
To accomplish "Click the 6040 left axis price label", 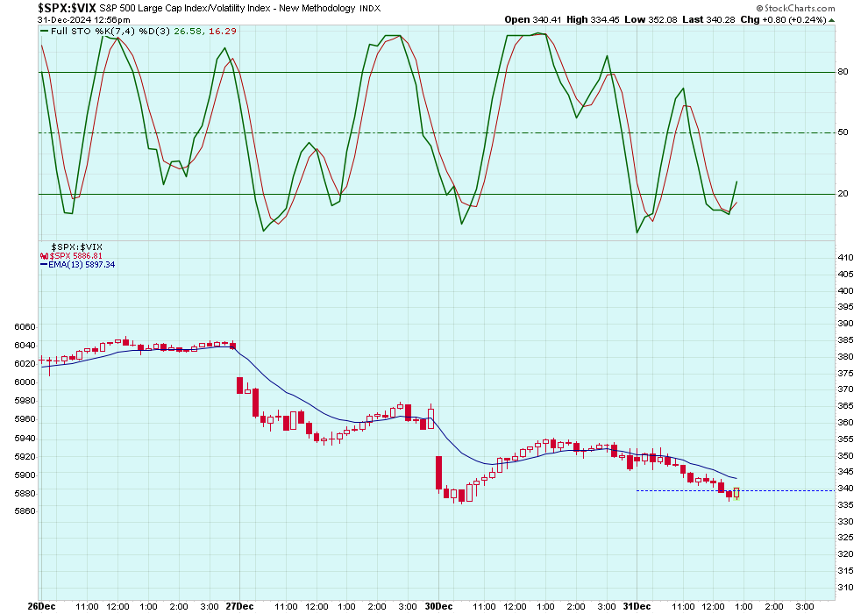I will (25, 346).
